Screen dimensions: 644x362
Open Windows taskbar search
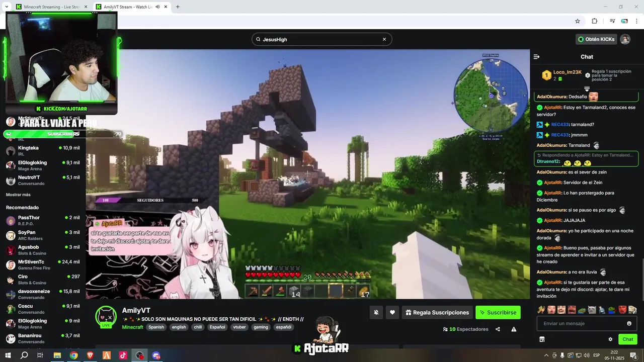coord(24,355)
